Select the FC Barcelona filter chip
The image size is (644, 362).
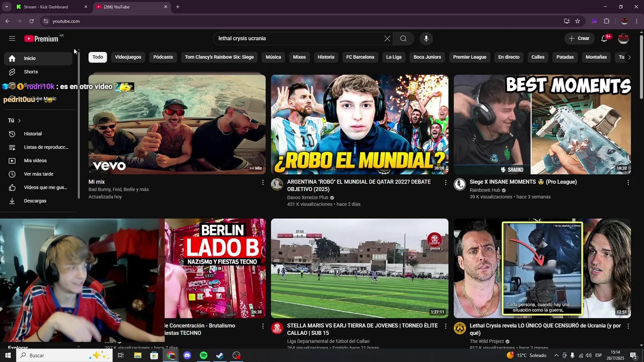point(360,57)
